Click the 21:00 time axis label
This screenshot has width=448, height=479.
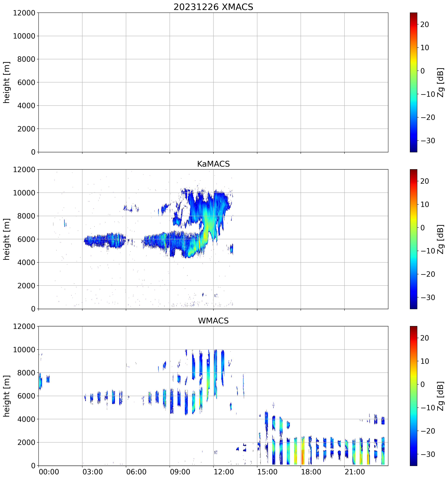point(354,472)
